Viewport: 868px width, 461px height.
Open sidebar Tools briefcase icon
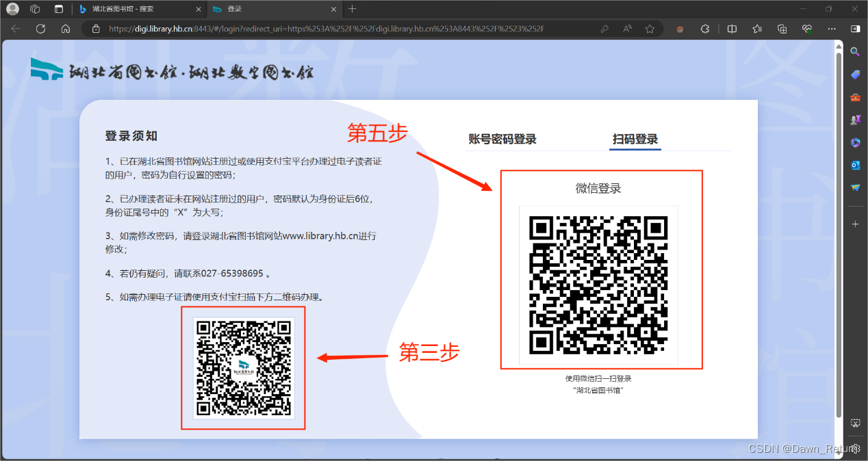coord(855,97)
